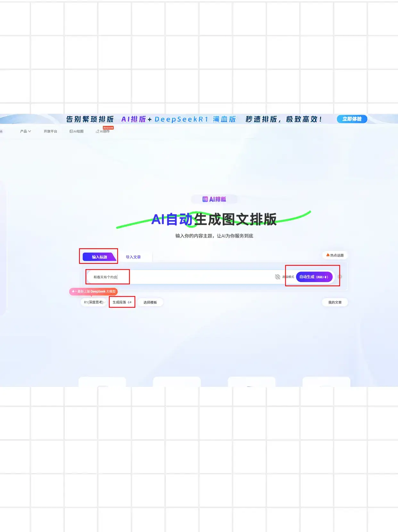Switch to the 导入文章 tab
The width and height of the screenshot is (398, 532).
coord(133,257)
